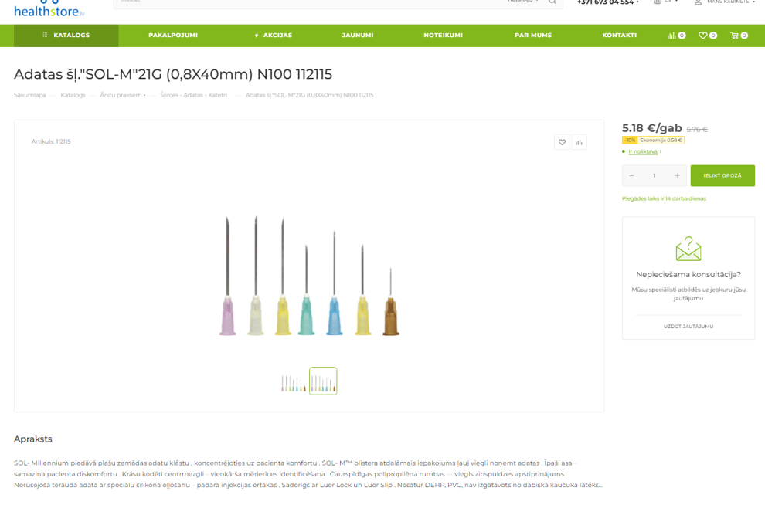
Task: Open the shopping cart icon
Action: point(739,36)
